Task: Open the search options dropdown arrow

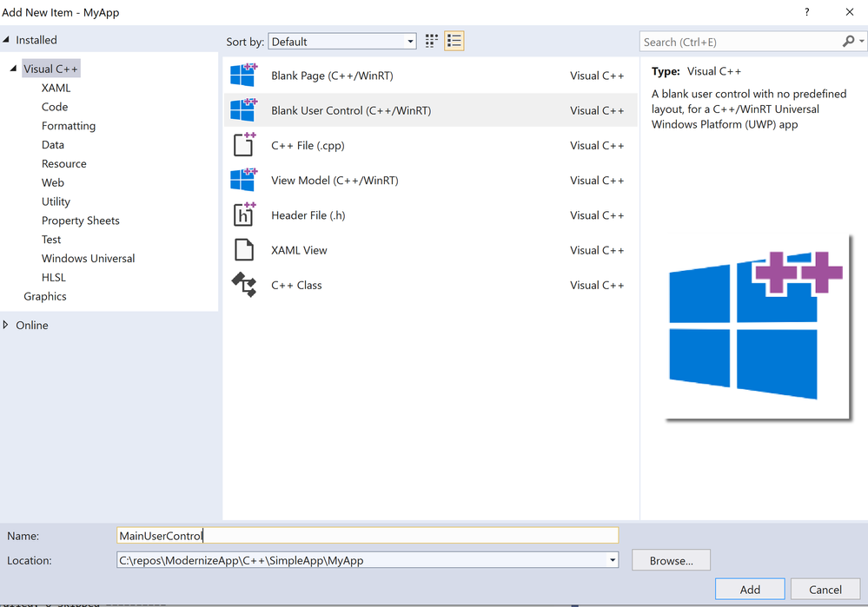Action: (x=862, y=42)
